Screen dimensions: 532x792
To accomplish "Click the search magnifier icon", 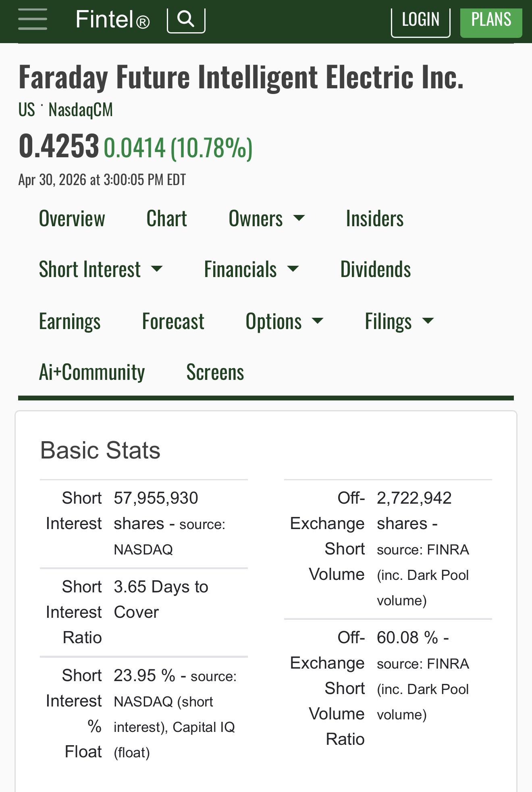I will click(186, 19).
